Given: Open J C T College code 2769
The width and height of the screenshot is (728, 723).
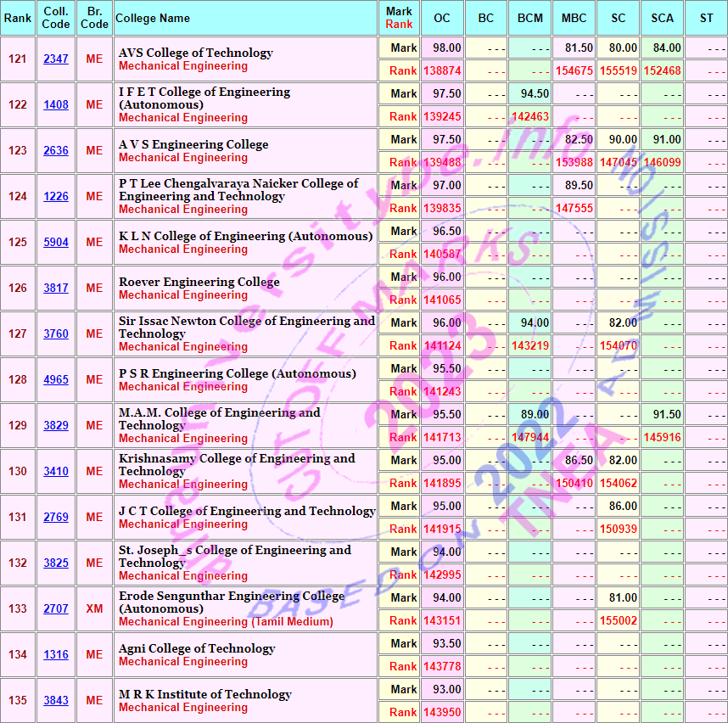Looking at the screenshot, I should click(56, 518).
